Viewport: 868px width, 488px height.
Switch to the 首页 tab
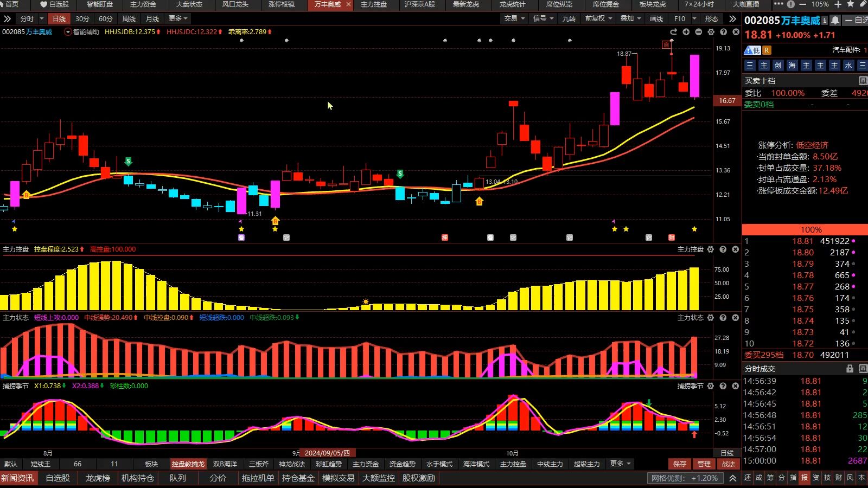pyautogui.click(x=12, y=4)
